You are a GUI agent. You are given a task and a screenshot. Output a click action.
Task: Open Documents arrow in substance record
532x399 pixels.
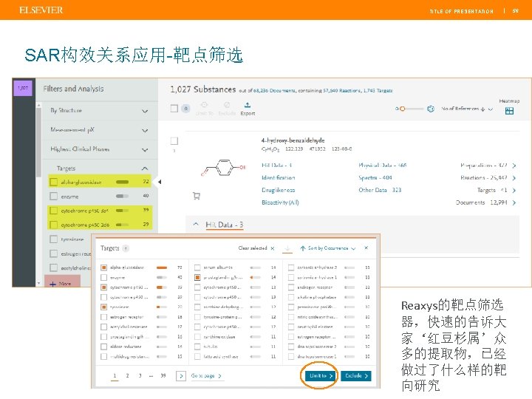pyautogui.click(x=514, y=202)
